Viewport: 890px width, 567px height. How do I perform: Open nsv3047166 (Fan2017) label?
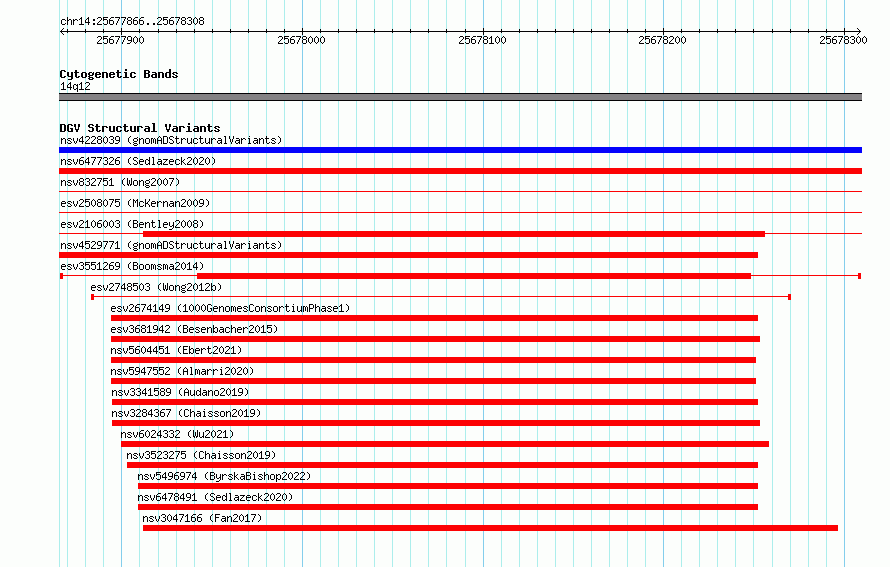click(x=202, y=518)
